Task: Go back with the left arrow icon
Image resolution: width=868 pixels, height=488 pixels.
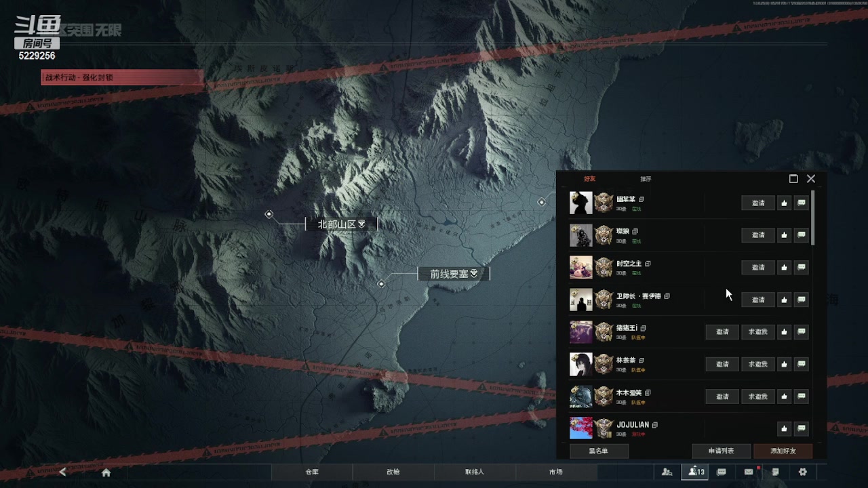Action: tap(62, 472)
